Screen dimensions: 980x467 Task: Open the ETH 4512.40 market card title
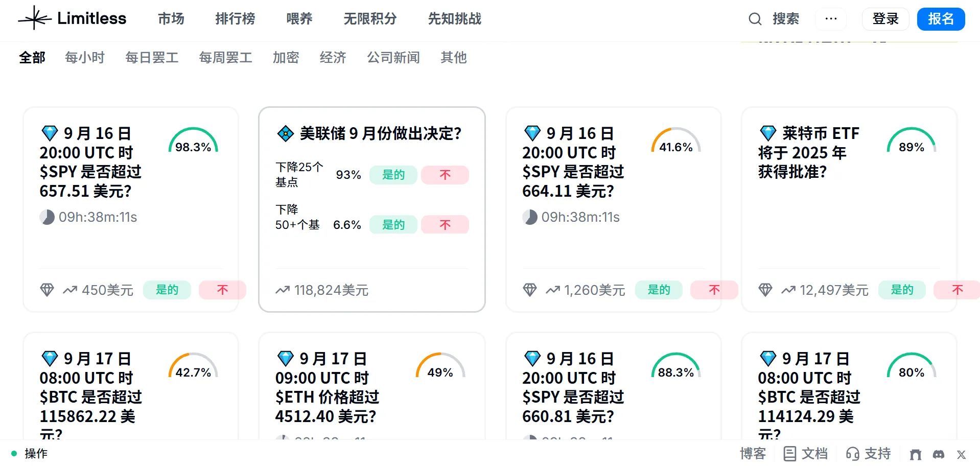327,387
